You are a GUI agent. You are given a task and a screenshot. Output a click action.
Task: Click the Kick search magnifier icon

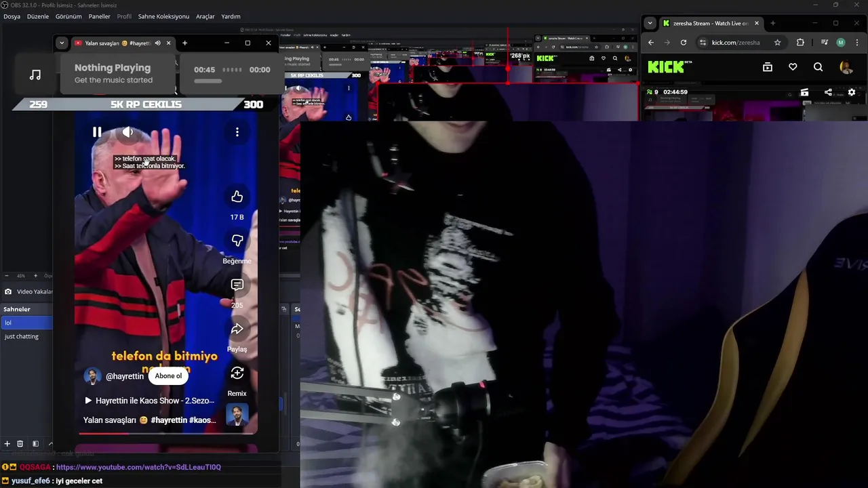click(818, 67)
